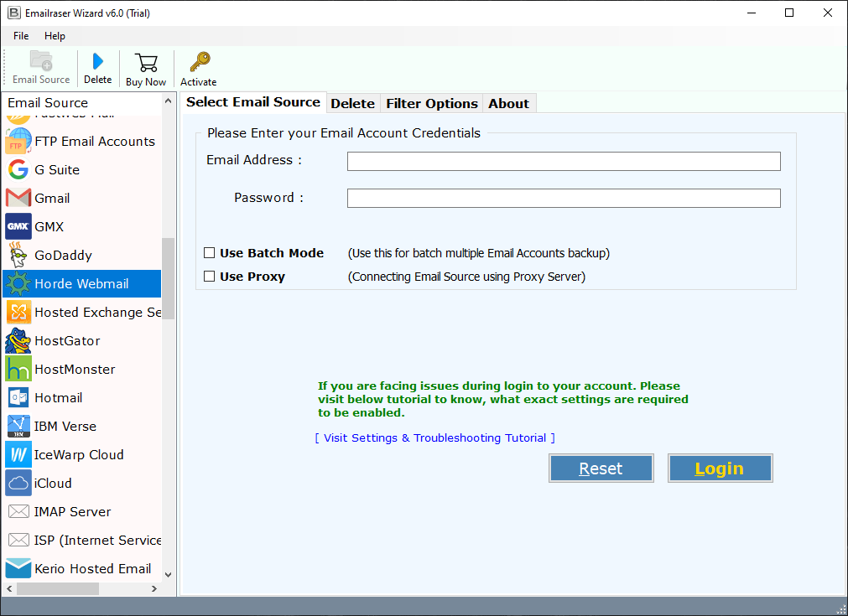Select the FTP Email Accounts icon
This screenshot has height=616, width=848.
pos(18,142)
